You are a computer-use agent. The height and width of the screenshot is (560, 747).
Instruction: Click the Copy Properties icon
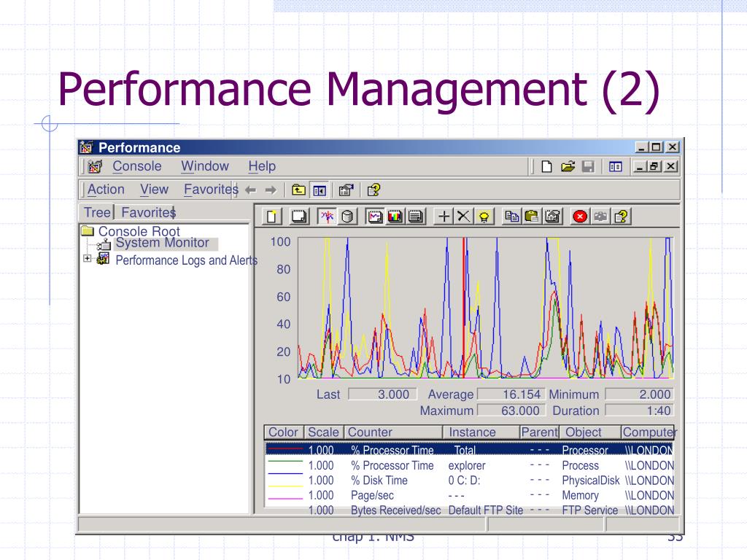(x=511, y=217)
